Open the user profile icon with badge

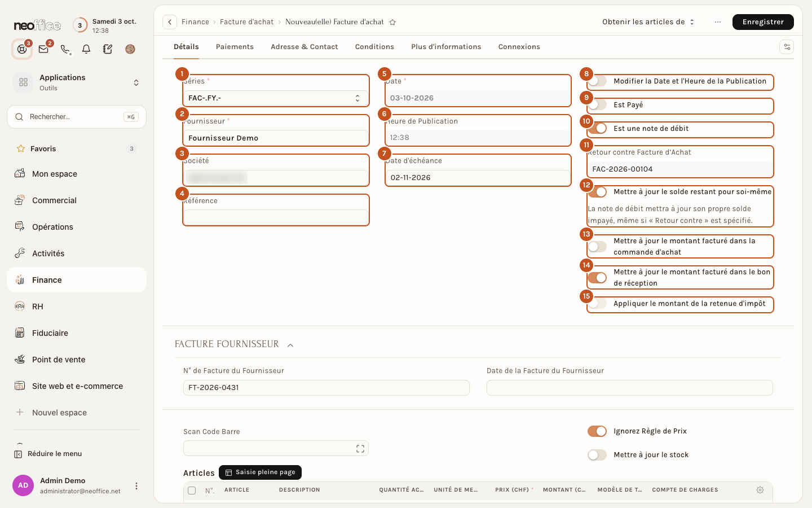(x=22, y=49)
